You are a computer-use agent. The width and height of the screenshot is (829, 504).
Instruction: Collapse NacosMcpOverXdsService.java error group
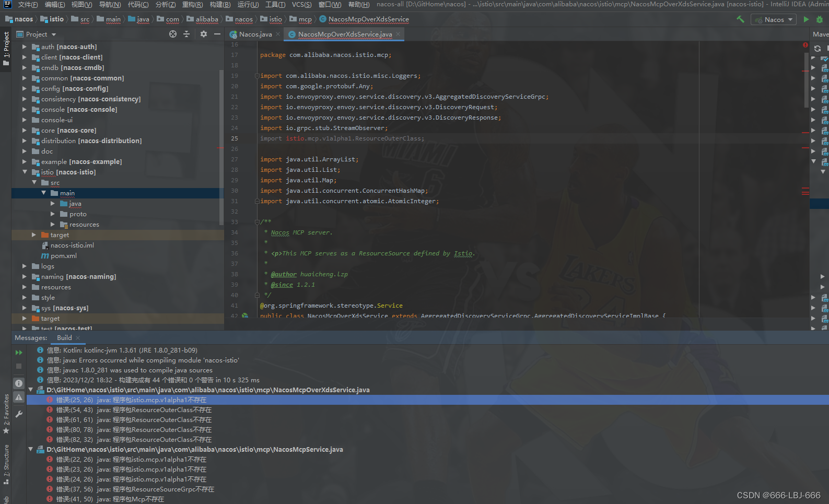click(x=30, y=390)
